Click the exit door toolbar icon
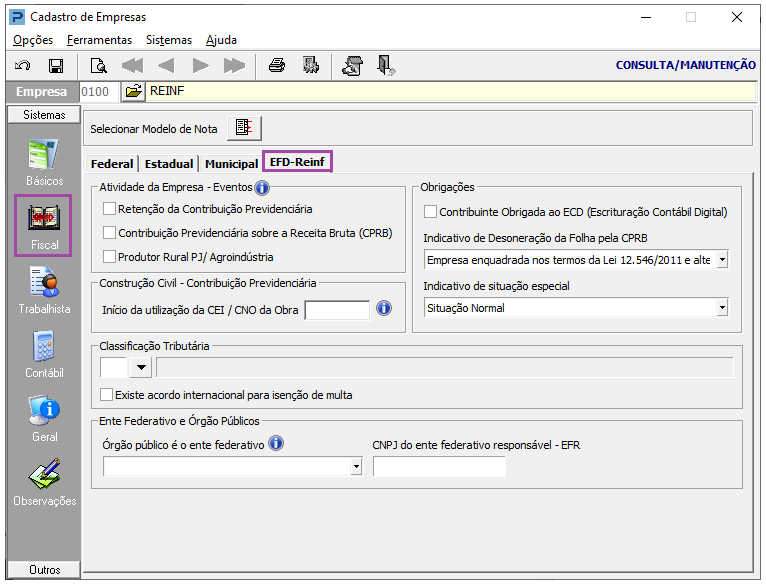766x586 pixels. coord(386,65)
